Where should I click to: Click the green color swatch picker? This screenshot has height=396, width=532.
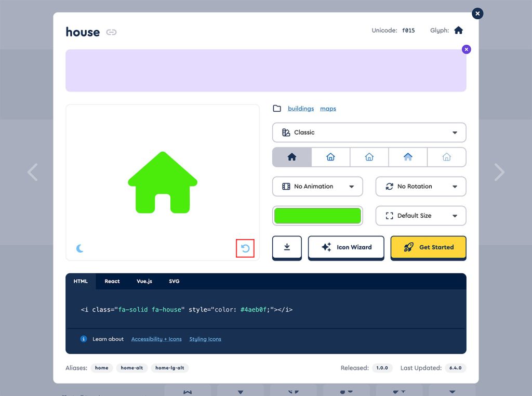click(x=317, y=216)
